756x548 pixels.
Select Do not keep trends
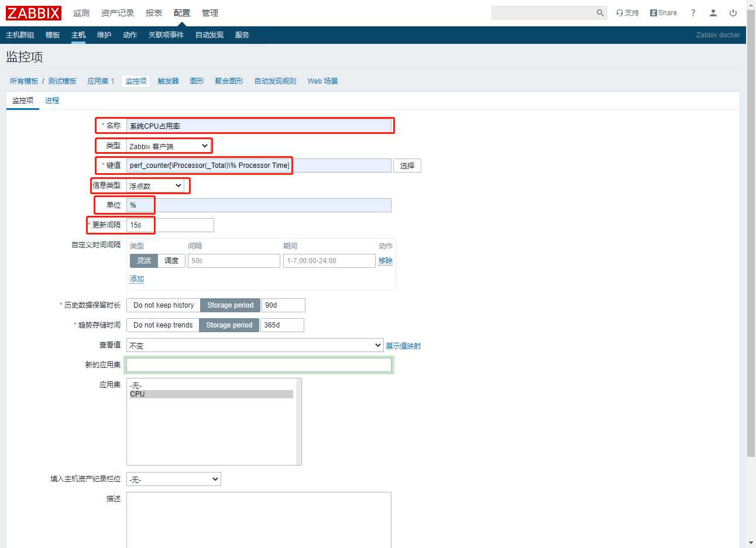163,325
